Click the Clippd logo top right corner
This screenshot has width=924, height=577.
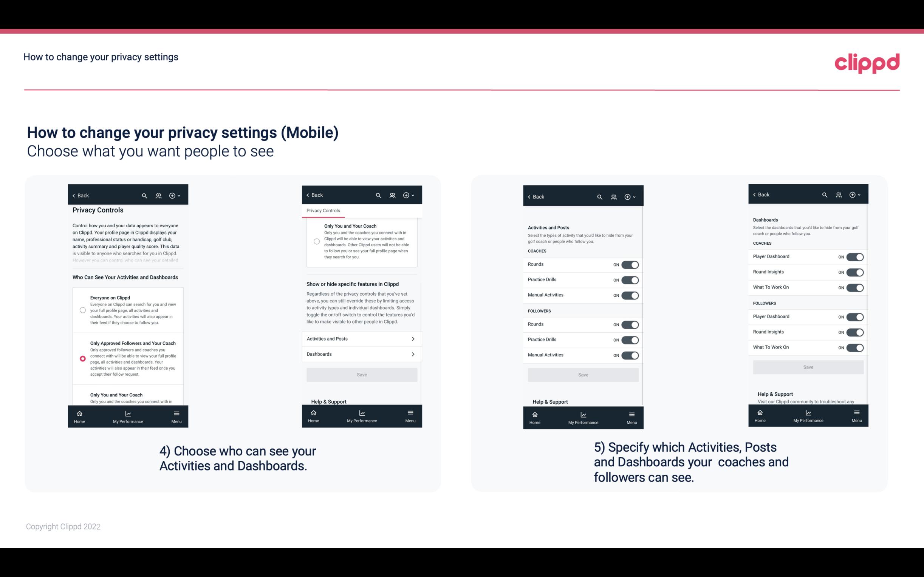click(866, 62)
